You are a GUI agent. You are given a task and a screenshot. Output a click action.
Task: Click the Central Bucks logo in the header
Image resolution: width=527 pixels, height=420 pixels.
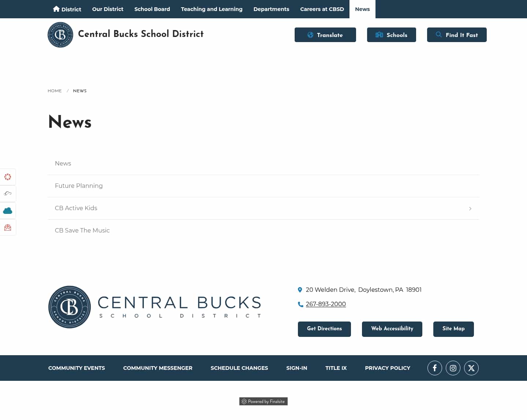pyautogui.click(x=60, y=35)
